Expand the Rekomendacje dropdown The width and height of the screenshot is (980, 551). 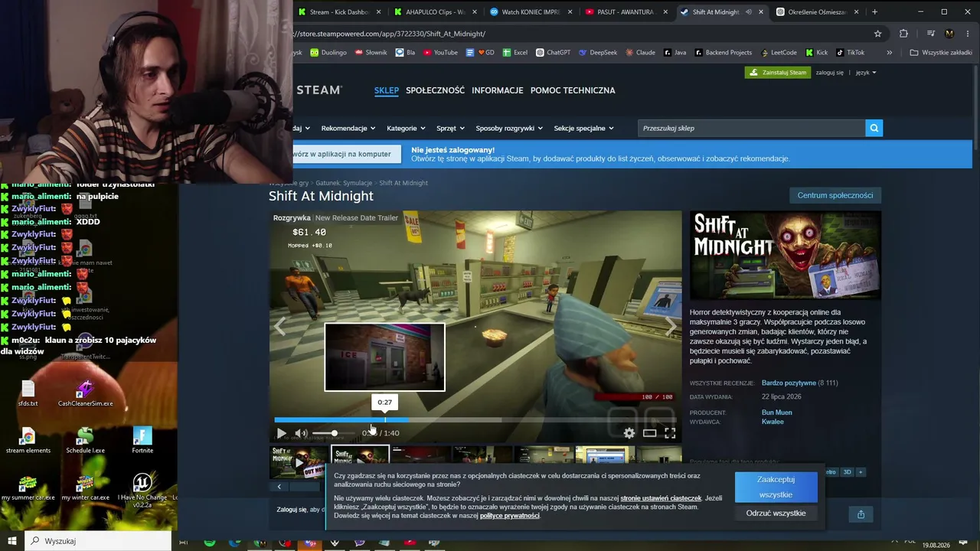pyautogui.click(x=348, y=129)
